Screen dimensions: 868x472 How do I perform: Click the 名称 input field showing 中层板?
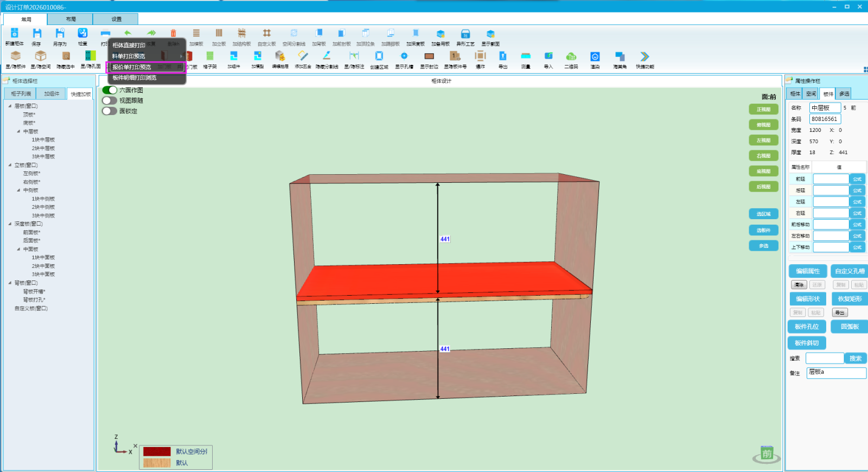point(825,108)
